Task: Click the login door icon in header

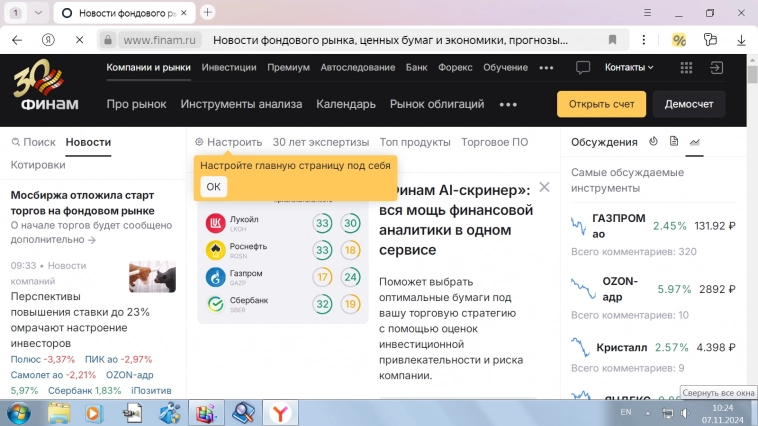Action: click(x=716, y=68)
